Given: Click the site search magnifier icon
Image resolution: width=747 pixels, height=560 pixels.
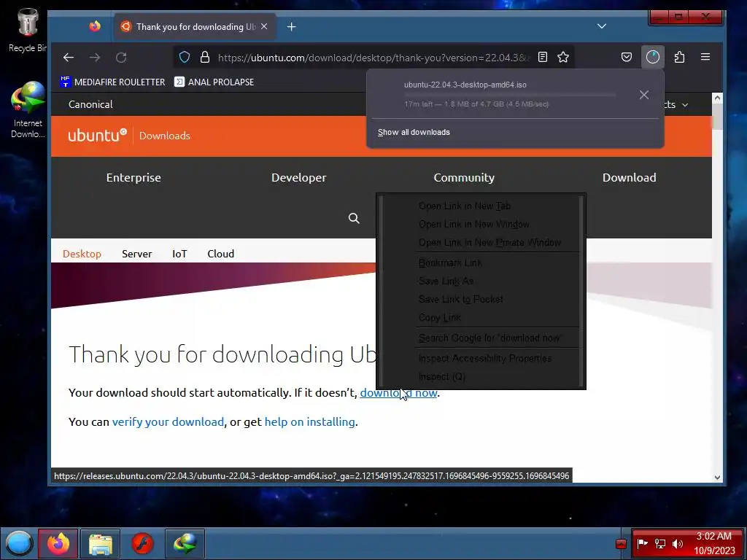Looking at the screenshot, I should 354,218.
